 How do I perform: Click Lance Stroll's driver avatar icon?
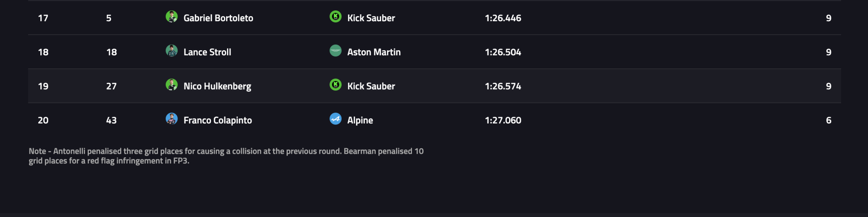(172, 51)
